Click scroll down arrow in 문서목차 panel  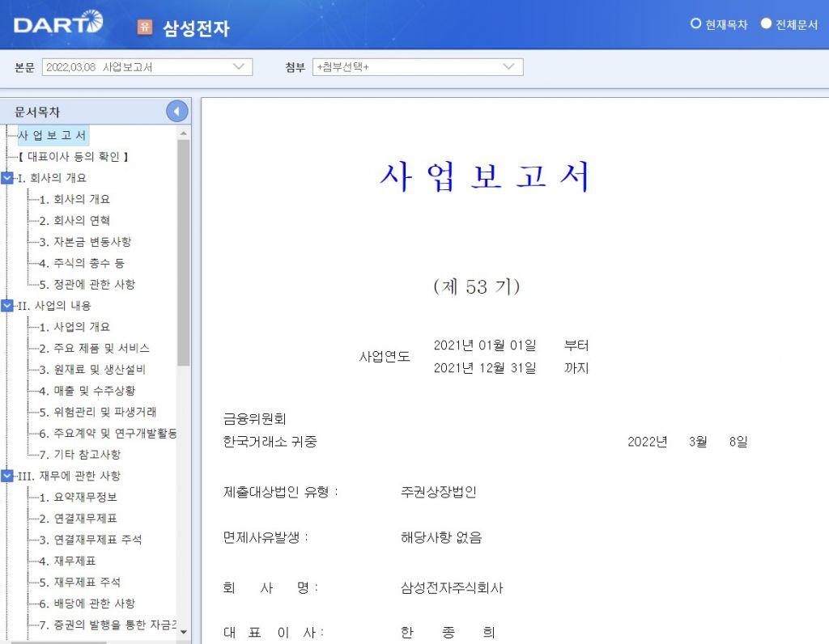[x=184, y=631]
